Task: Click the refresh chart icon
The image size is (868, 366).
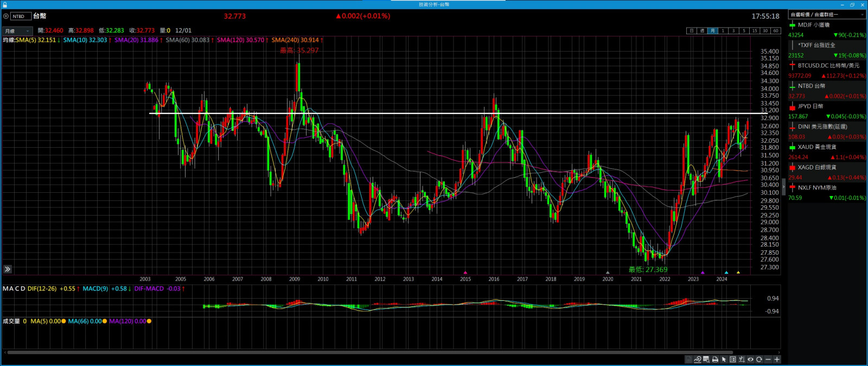Action: click(x=759, y=359)
